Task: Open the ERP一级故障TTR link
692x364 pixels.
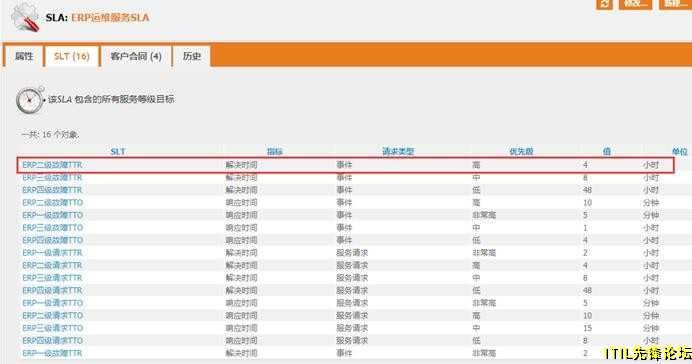Action: (52, 353)
